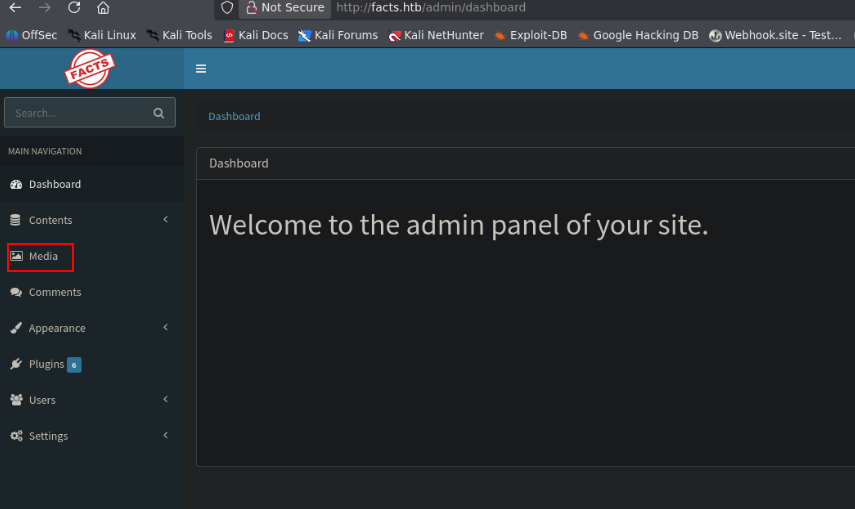Viewport: 855px width, 509px height.
Task: Click the magnifier icon in sidebar search
Action: (x=159, y=113)
